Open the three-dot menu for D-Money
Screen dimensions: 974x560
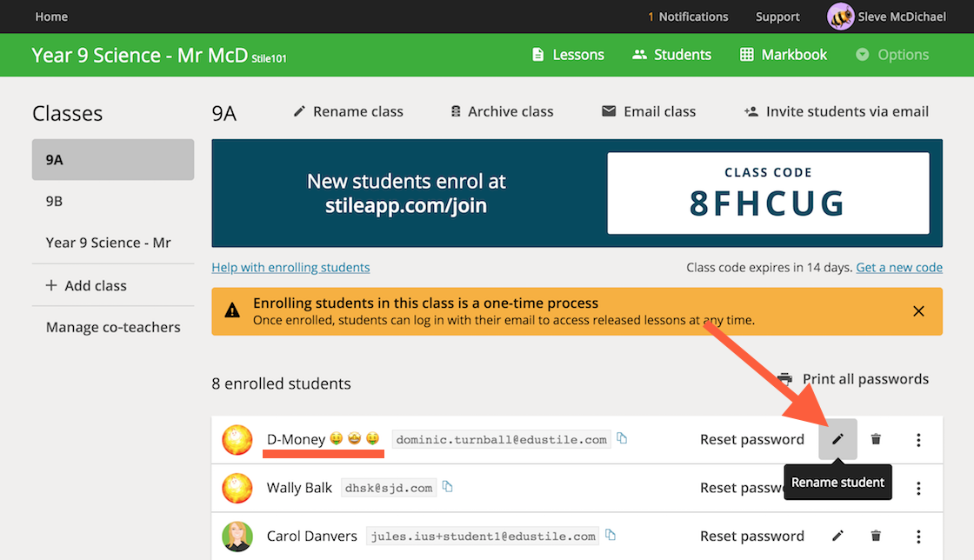(918, 439)
